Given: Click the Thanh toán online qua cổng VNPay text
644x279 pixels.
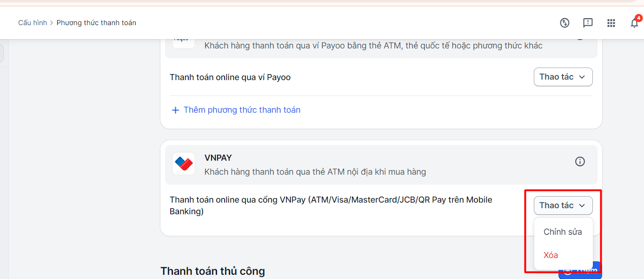Looking at the screenshot, I should (331, 205).
